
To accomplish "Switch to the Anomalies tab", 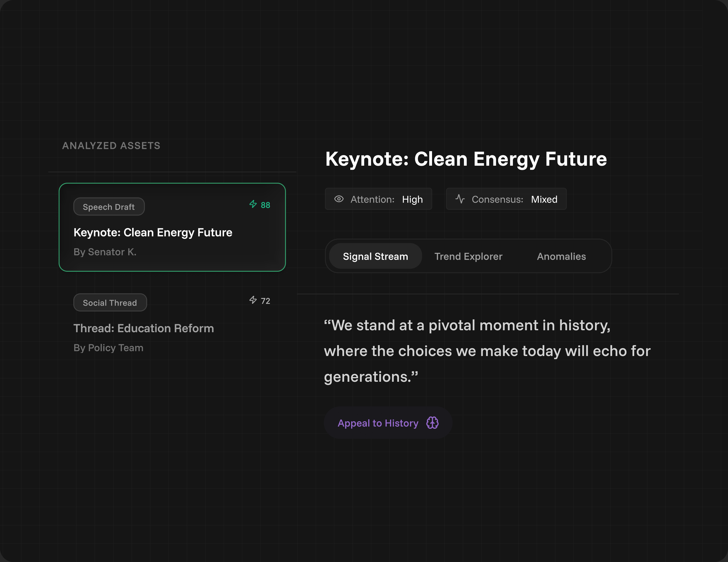I will pyautogui.click(x=561, y=256).
